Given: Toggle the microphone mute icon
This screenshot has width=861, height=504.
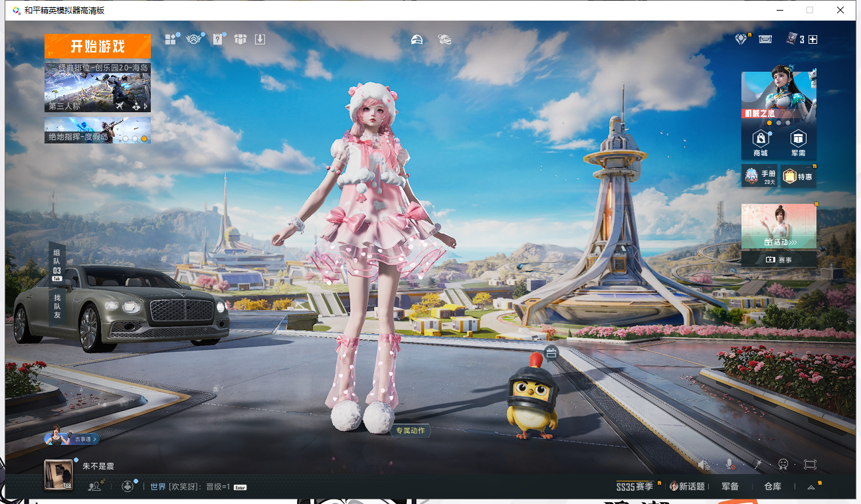Looking at the screenshot, I should pyautogui.click(x=729, y=464).
